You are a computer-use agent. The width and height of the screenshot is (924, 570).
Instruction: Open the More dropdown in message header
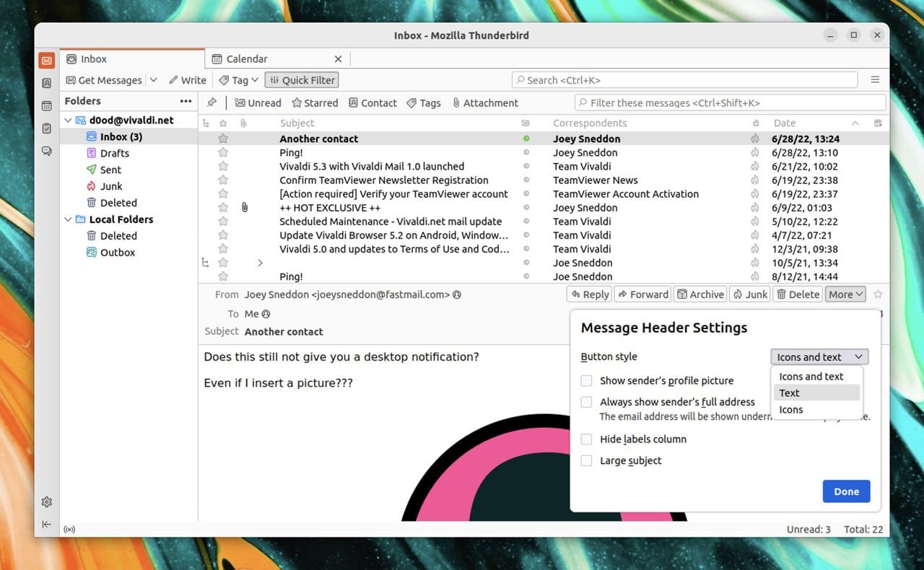tap(846, 294)
